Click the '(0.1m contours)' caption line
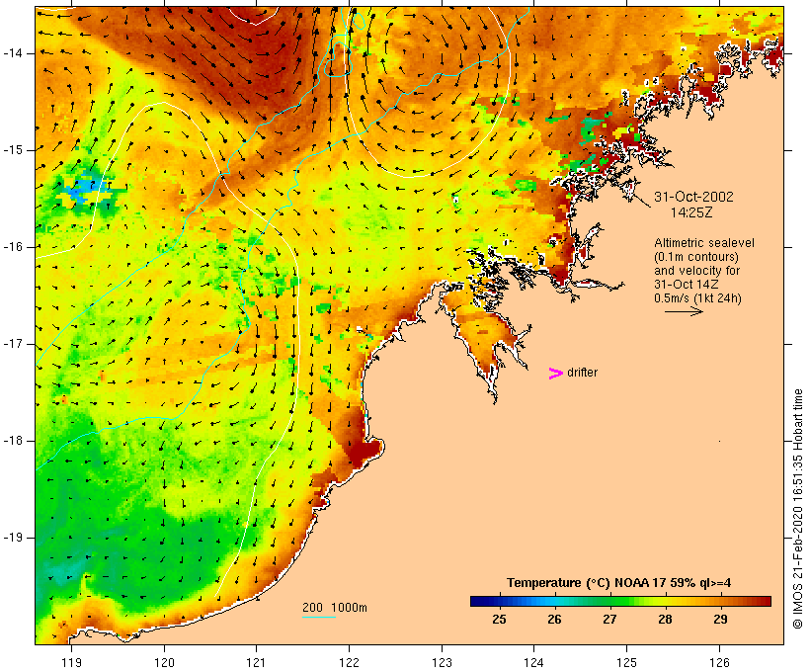The image size is (810, 672). (696, 256)
